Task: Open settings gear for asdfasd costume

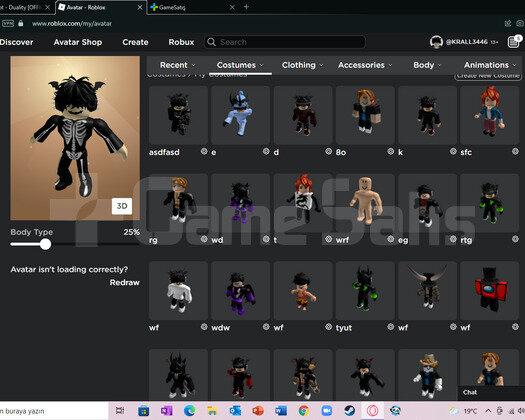Action: tap(204, 151)
